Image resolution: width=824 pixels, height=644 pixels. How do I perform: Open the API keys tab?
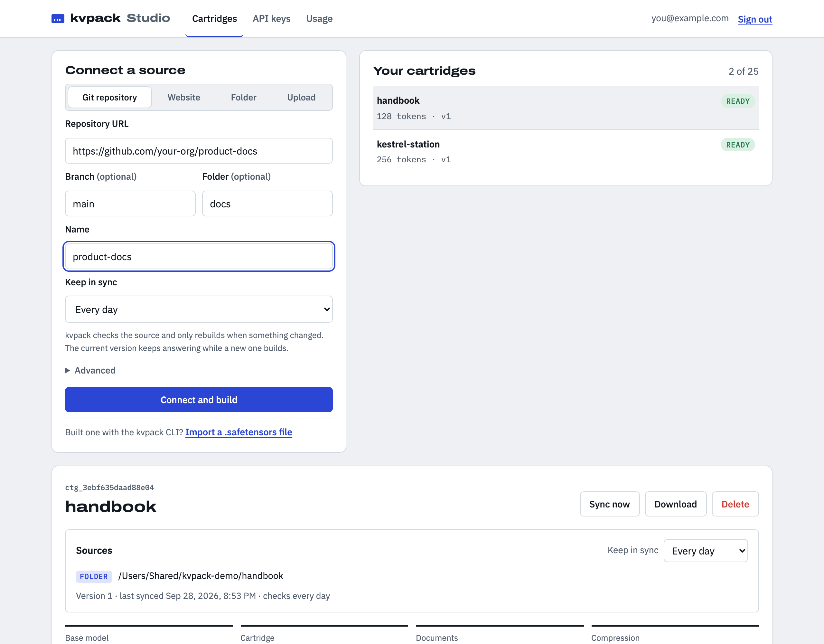271,18
